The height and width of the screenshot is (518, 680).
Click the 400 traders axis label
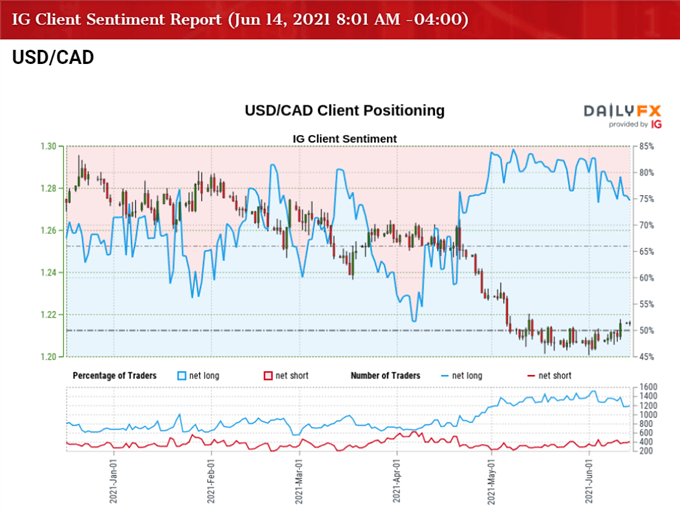[646, 442]
